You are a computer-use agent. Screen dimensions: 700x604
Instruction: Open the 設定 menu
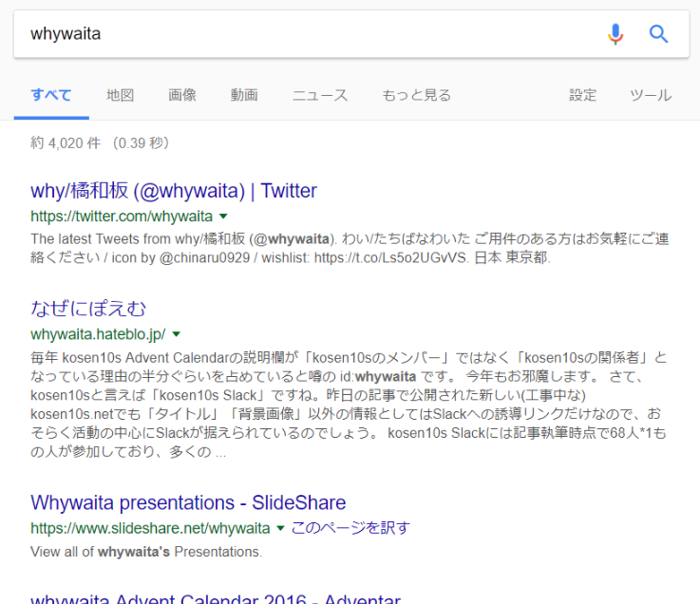pos(582,95)
